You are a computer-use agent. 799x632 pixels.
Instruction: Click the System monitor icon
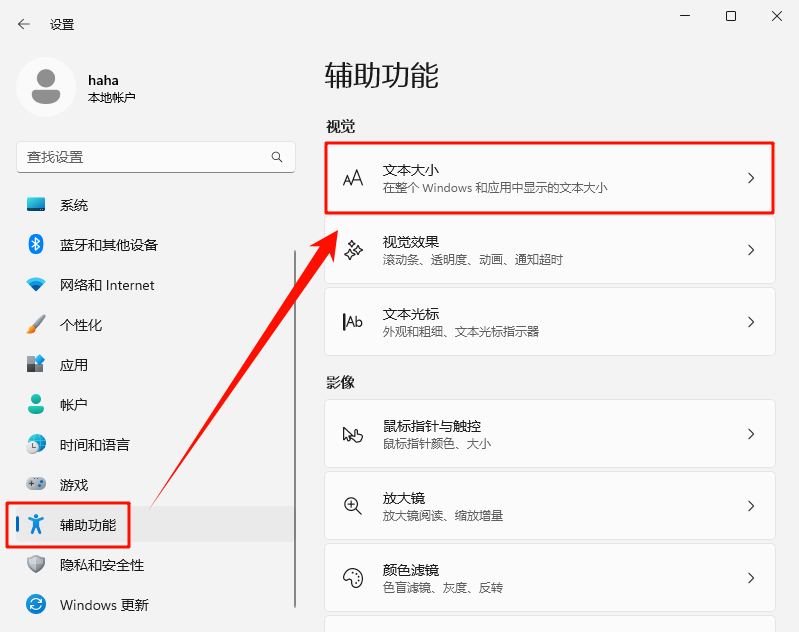coord(36,204)
